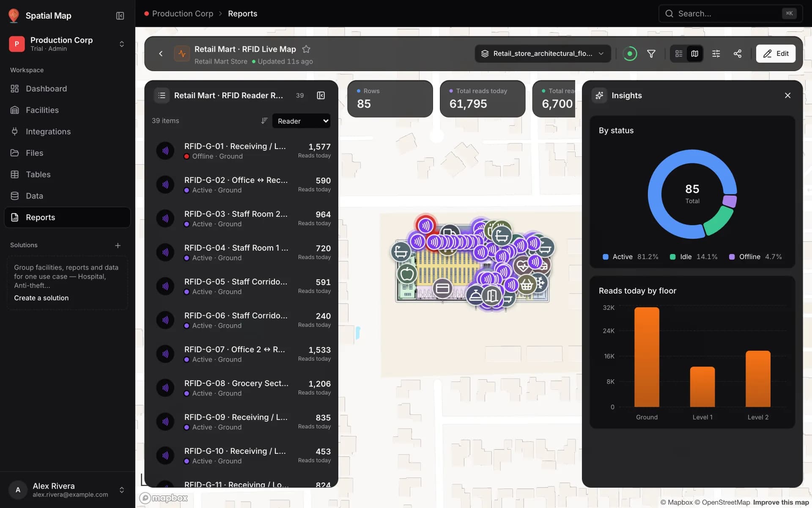The height and width of the screenshot is (508, 812).
Task: Open the settings sliders icon
Action: click(x=716, y=54)
